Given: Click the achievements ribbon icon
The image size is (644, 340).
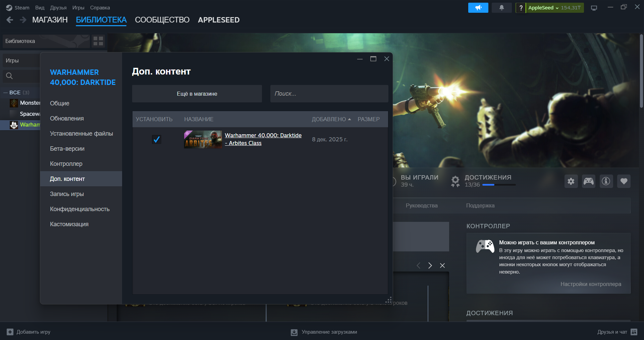Looking at the screenshot, I should [x=455, y=181].
